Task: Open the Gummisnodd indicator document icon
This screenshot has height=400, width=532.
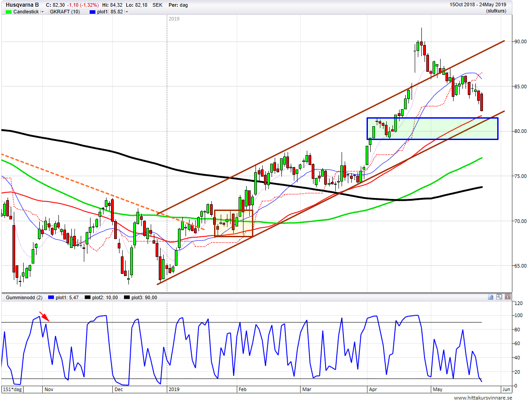Action: pos(491,297)
